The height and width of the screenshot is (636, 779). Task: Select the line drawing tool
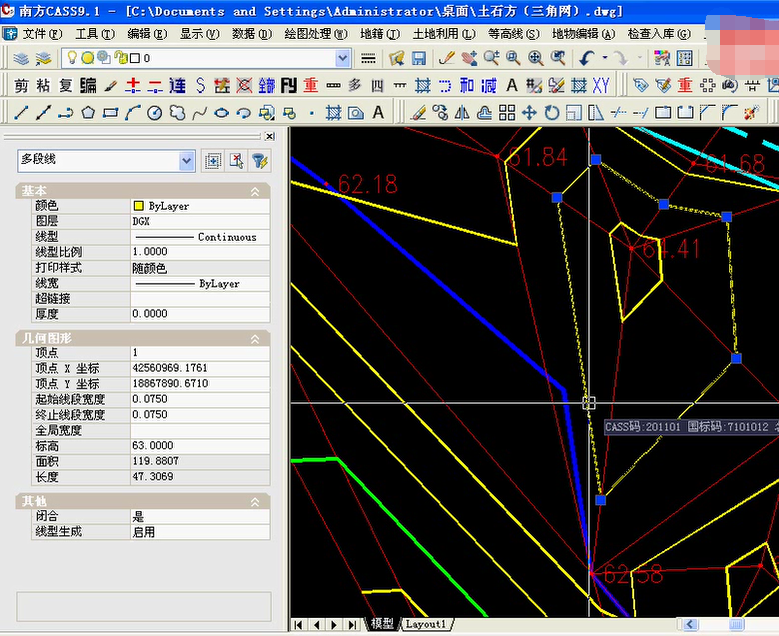(x=21, y=113)
